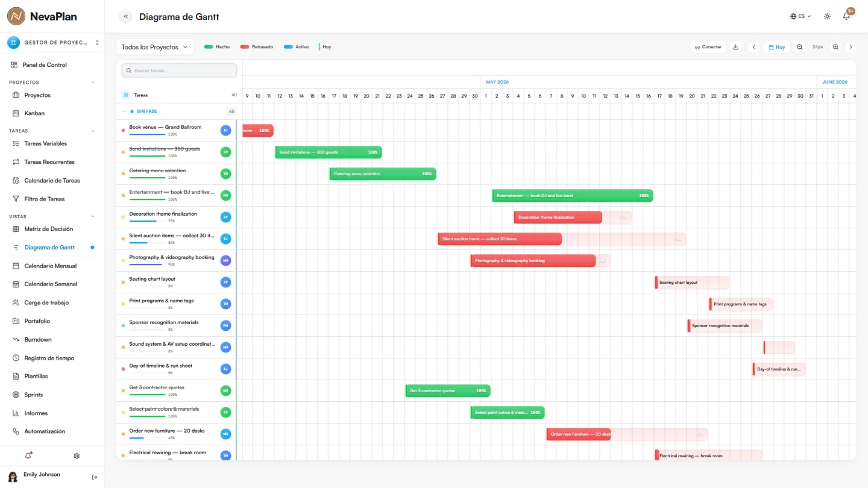Viewport: 868px width, 488px height.
Task: Jump to today with Hoy button
Action: tap(777, 47)
